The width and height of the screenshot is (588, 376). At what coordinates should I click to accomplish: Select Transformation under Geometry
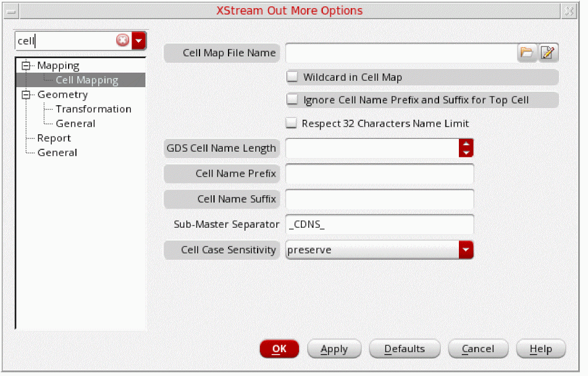(x=94, y=109)
